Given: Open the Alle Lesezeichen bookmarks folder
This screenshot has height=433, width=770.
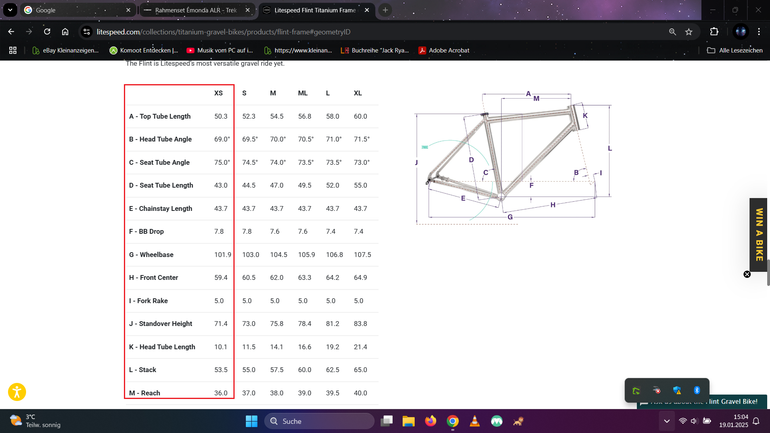Looking at the screenshot, I should pyautogui.click(x=733, y=50).
